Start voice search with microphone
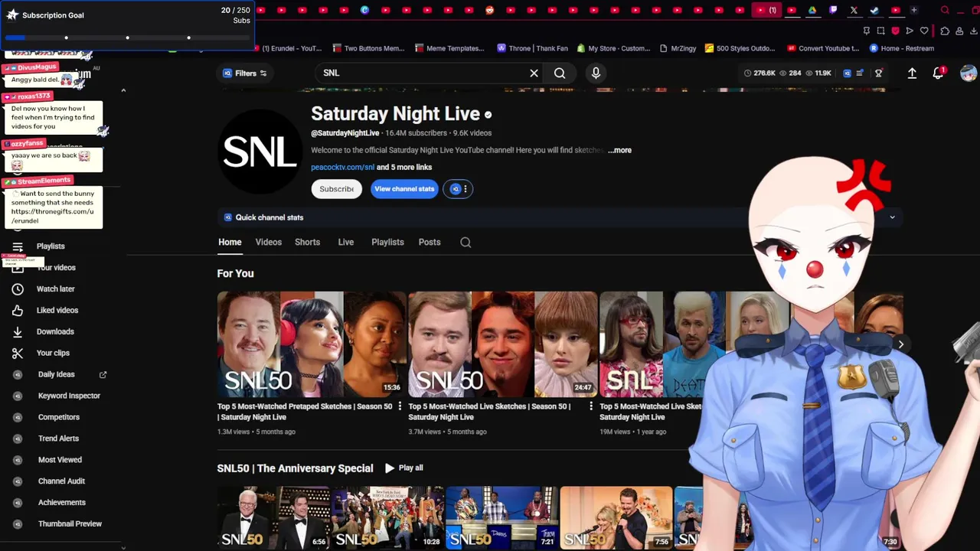Image resolution: width=980 pixels, height=551 pixels. pyautogui.click(x=596, y=73)
